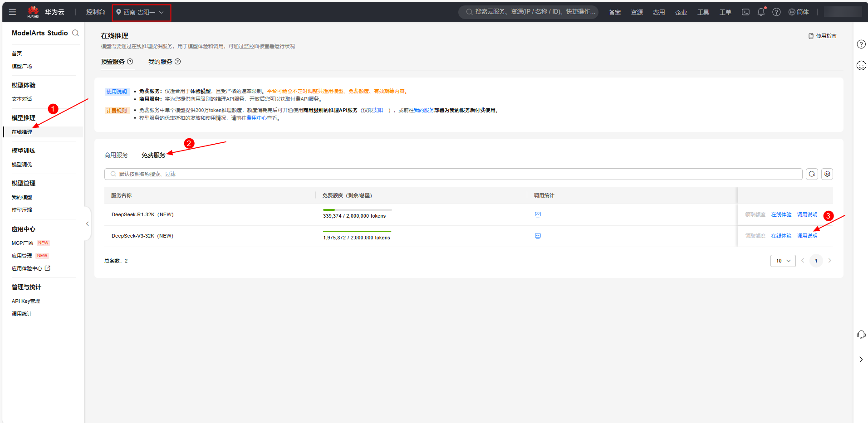Switch to the 预置服务 tab
This screenshot has width=868, height=423.
(x=113, y=62)
